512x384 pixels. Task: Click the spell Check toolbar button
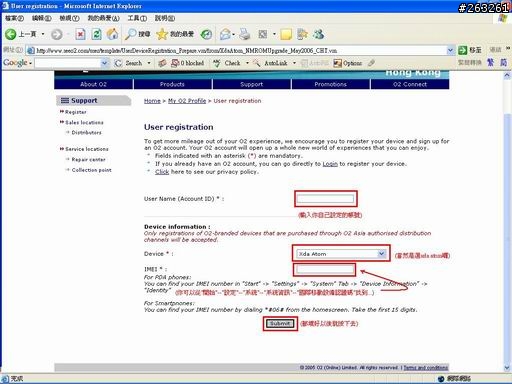pos(227,63)
